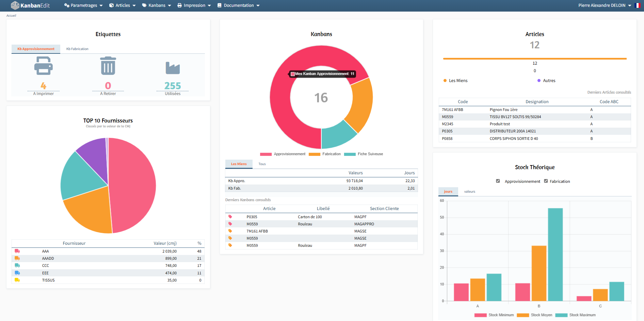Click the yellow truck icon for TISSUS
This screenshot has height=321, width=644.
tap(17, 280)
